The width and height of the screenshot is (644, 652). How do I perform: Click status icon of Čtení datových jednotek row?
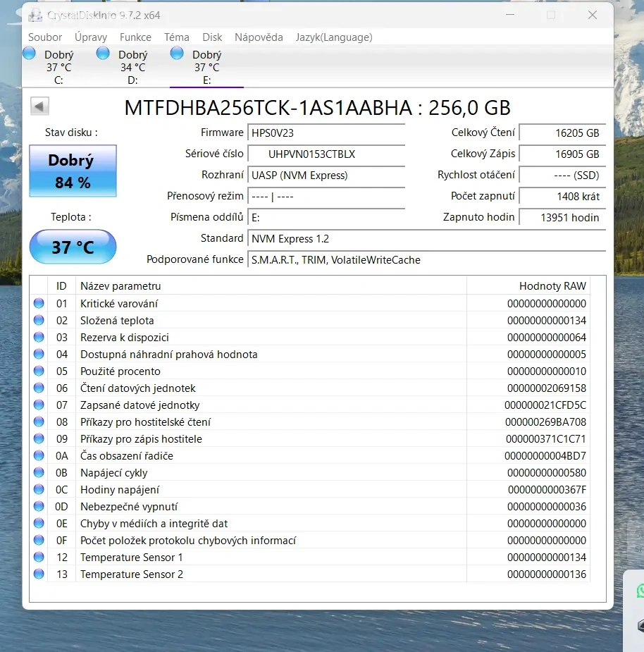click(x=39, y=388)
